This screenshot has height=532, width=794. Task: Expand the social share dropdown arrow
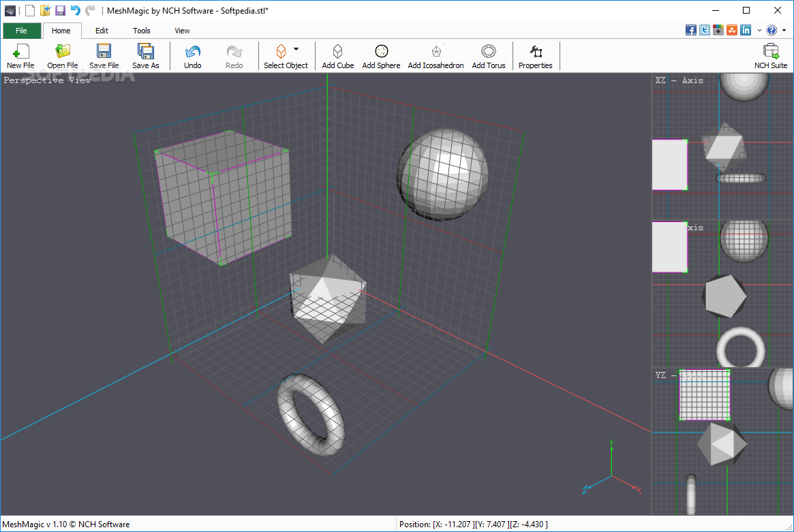point(759,31)
